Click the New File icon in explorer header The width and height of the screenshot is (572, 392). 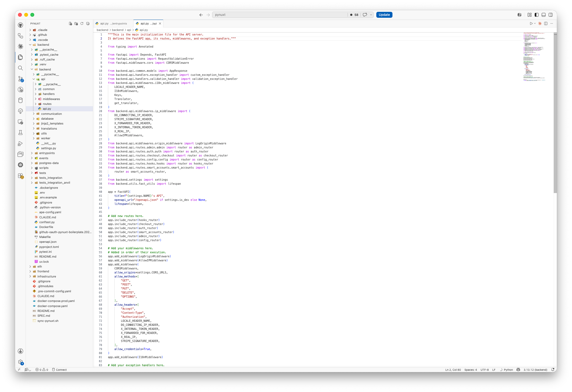click(x=71, y=24)
